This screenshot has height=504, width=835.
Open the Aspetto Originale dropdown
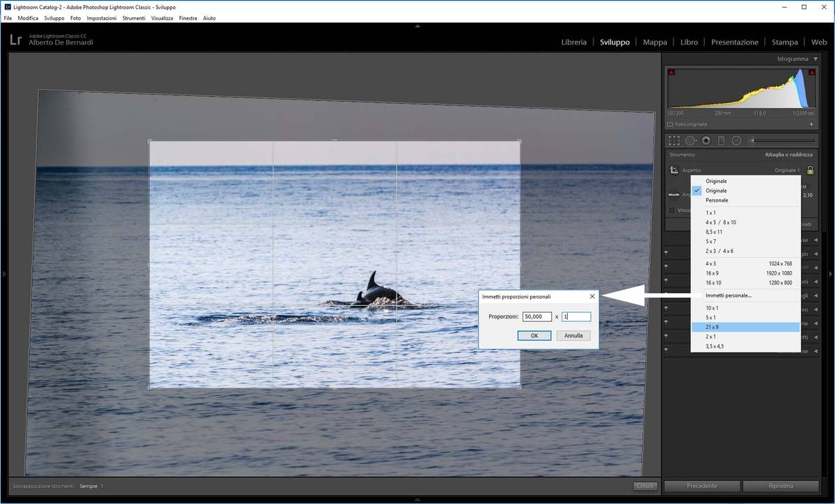tap(787, 170)
